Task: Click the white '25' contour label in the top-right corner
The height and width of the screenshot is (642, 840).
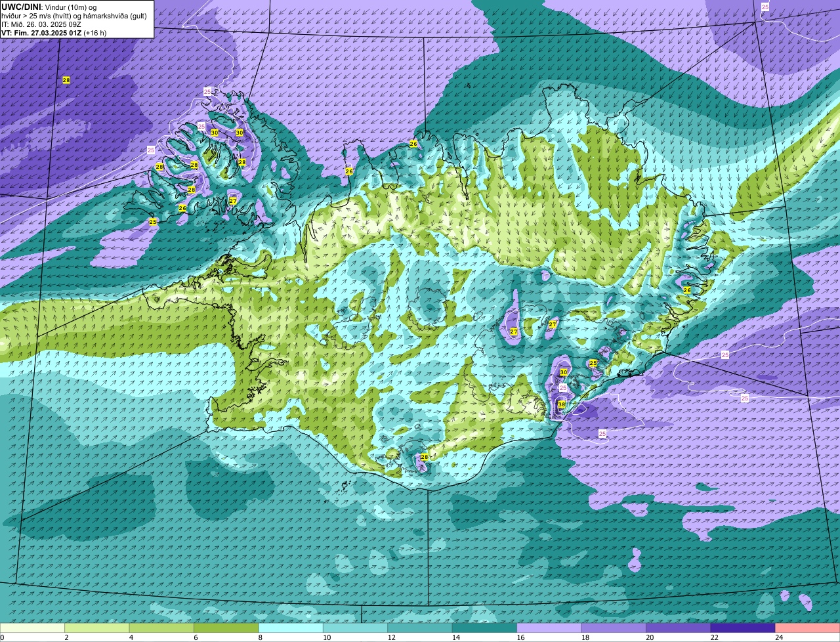Action: tap(765, 7)
